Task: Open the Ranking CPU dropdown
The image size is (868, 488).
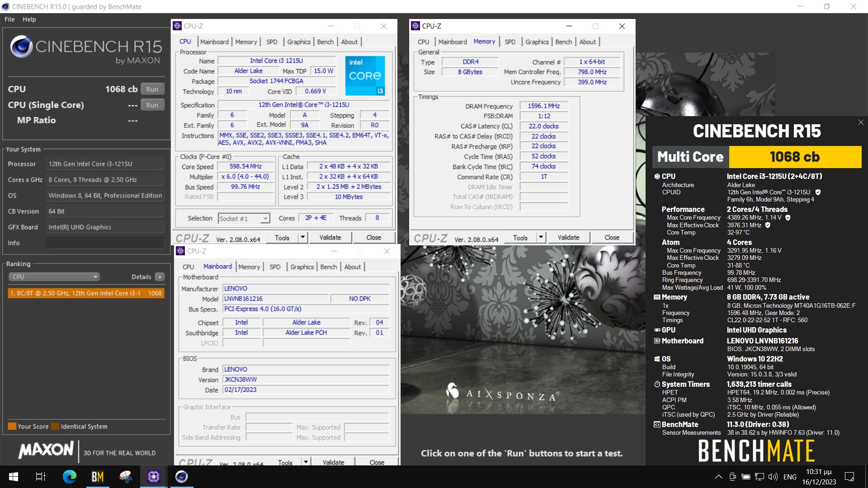Action: click(x=54, y=277)
